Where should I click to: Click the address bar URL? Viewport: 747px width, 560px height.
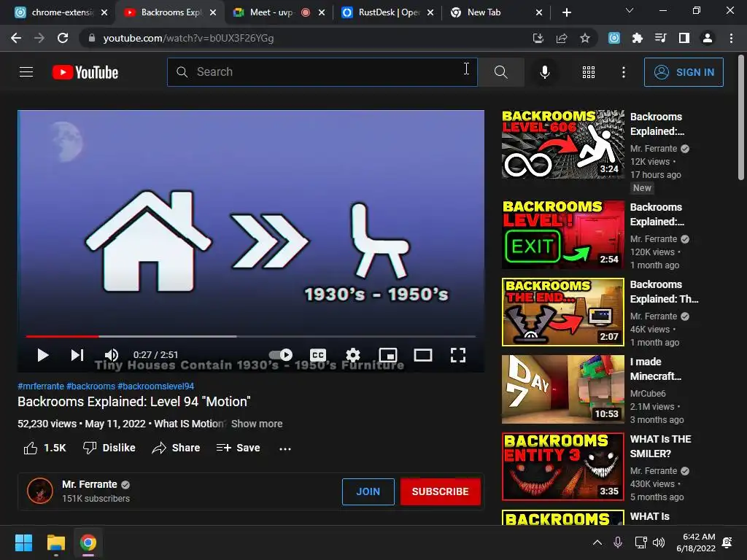coord(188,38)
